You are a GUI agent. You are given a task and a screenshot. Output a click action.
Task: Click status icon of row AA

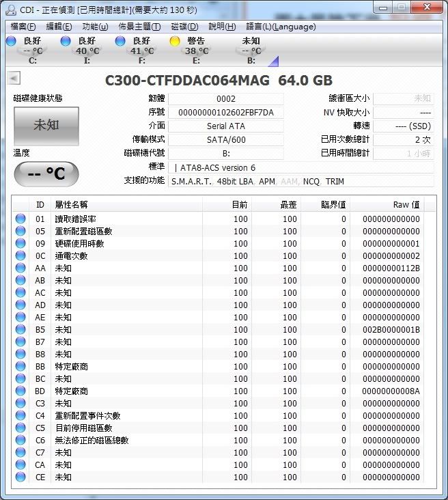20,268
